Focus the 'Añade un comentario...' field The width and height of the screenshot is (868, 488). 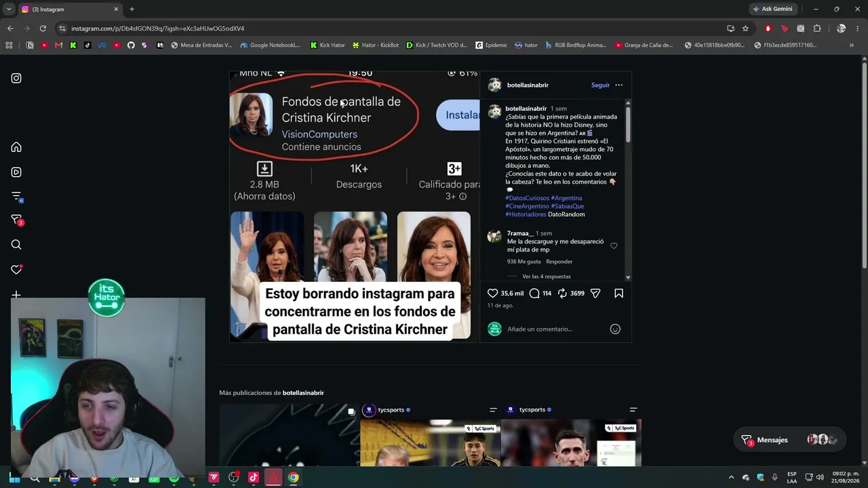556,329
